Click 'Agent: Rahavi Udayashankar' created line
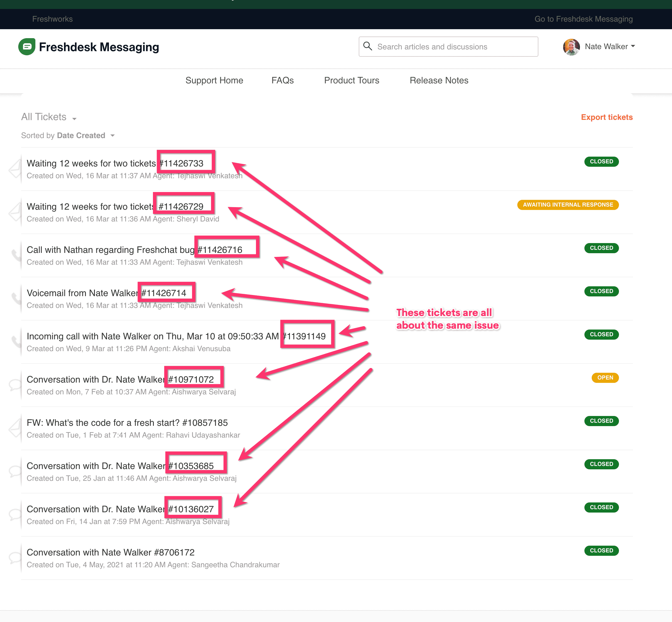Screen dimensions: 672x622 pyautogui.click(x=133, y=435)
